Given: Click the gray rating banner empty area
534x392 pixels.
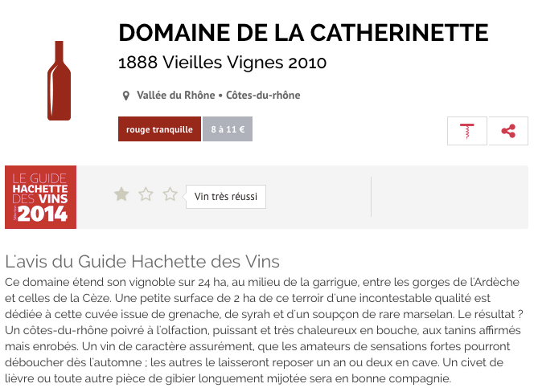Looking at the screenshot, I should (x=450, y=197).
